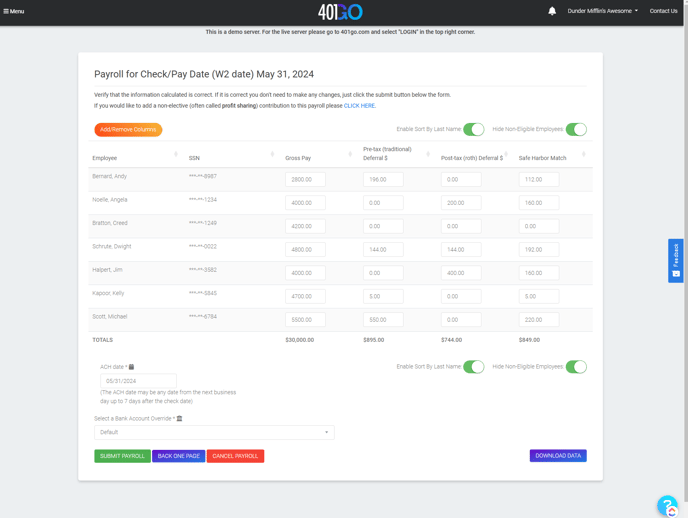
Task: Open Add/Remove Columns selector
Action: click(x=128, y=129)
